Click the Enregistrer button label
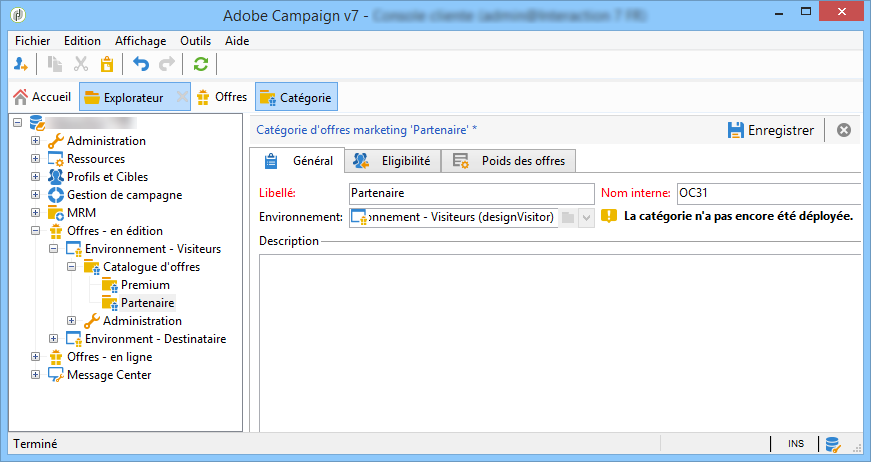This screenshot has height=470, width=889. (781, 130)
